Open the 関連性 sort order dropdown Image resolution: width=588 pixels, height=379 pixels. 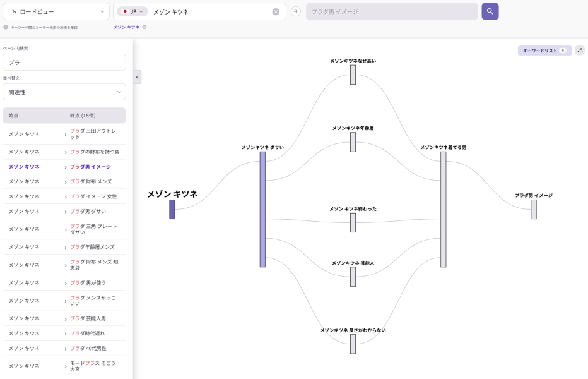click(64, 92)
